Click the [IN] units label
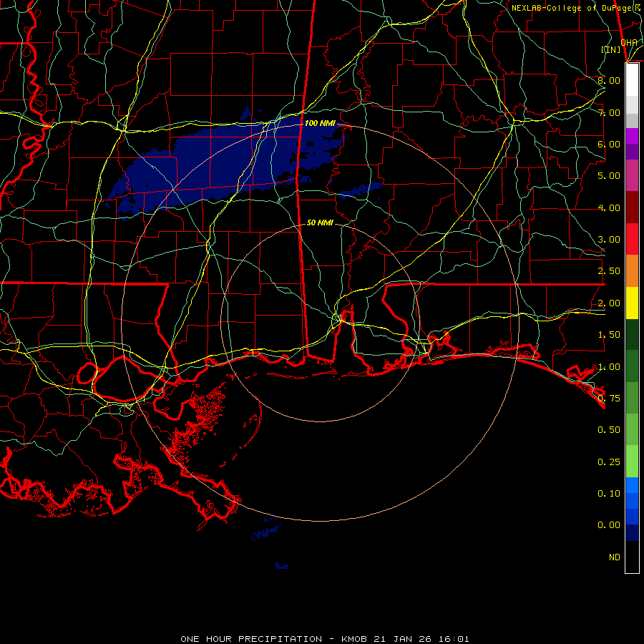This screenshot has height=644, width=644. 611,49
